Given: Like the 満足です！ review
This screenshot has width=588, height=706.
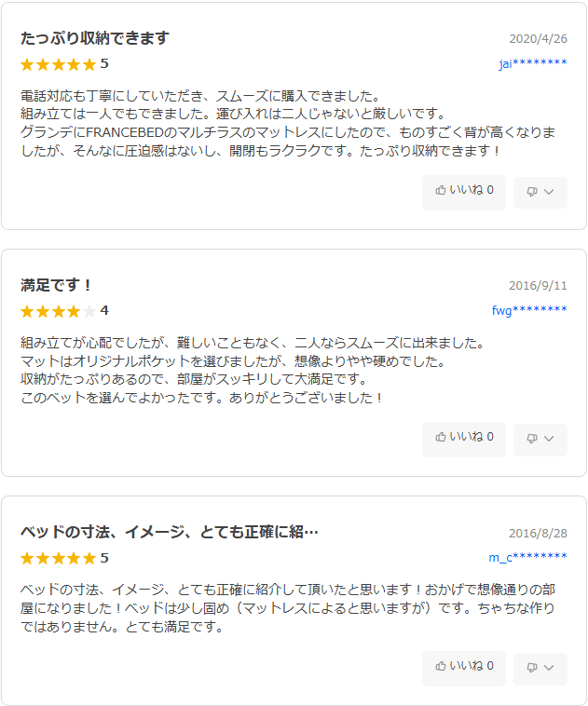Looking at the screenshot, I should coord(464,438).
